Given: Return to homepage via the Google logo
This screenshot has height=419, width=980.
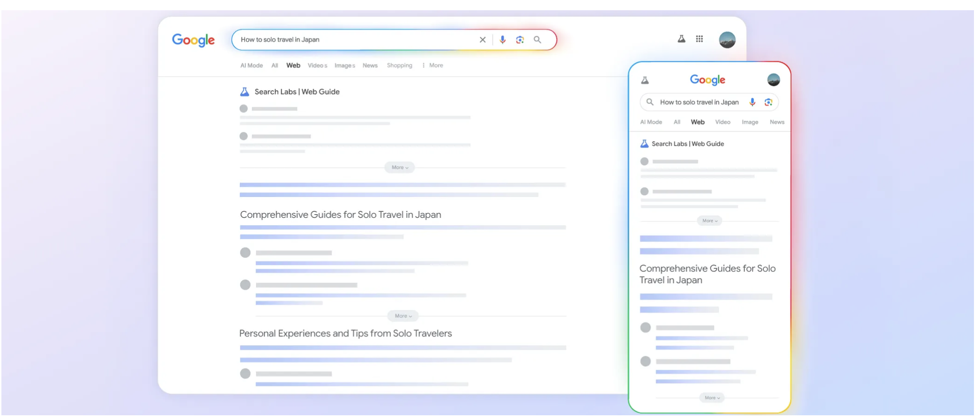Looking at the screenshot, I should 193,40.
